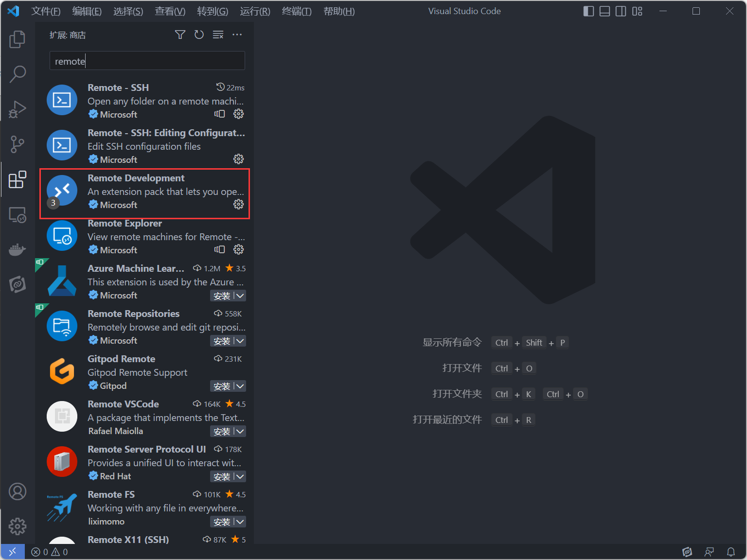The image size is (747, 560).
Task: Open the 选择(S) menu
Action: pyautogui.click(x=128, y=11)
